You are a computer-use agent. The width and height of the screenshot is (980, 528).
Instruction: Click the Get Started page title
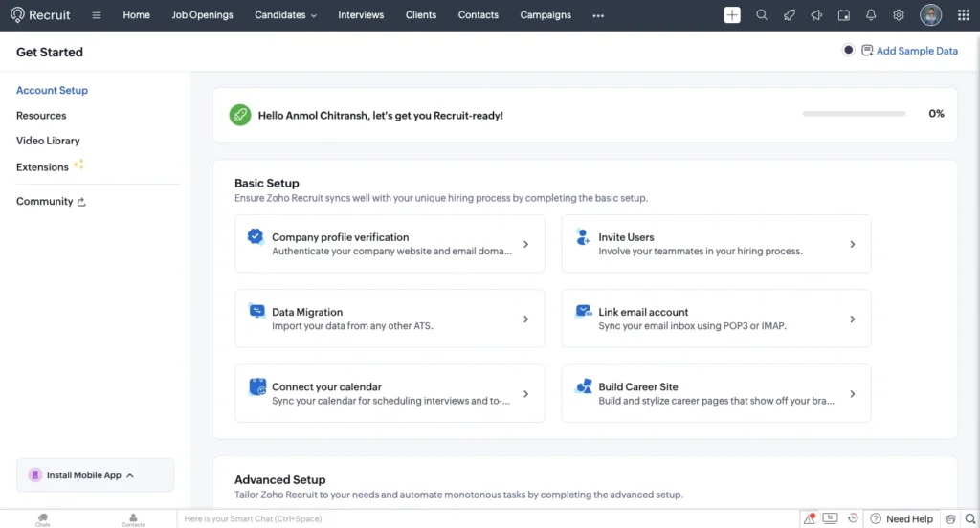pos(50,52)
